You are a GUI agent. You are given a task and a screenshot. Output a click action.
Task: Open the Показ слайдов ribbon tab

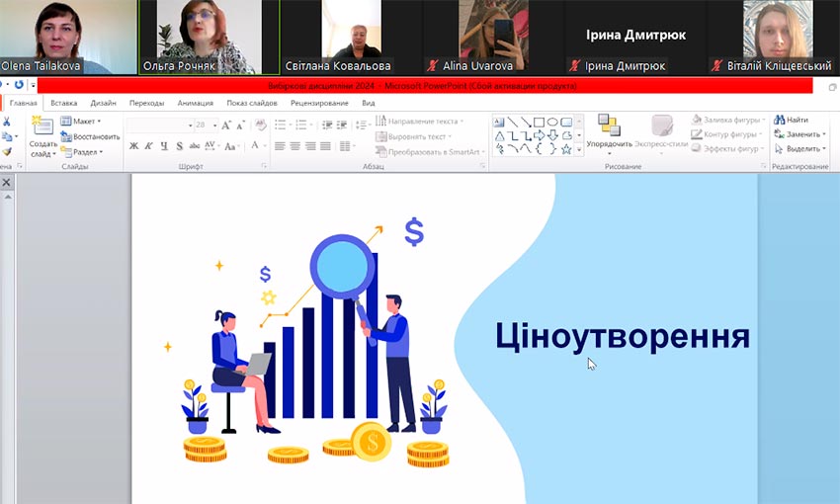(x=252, y=103)
